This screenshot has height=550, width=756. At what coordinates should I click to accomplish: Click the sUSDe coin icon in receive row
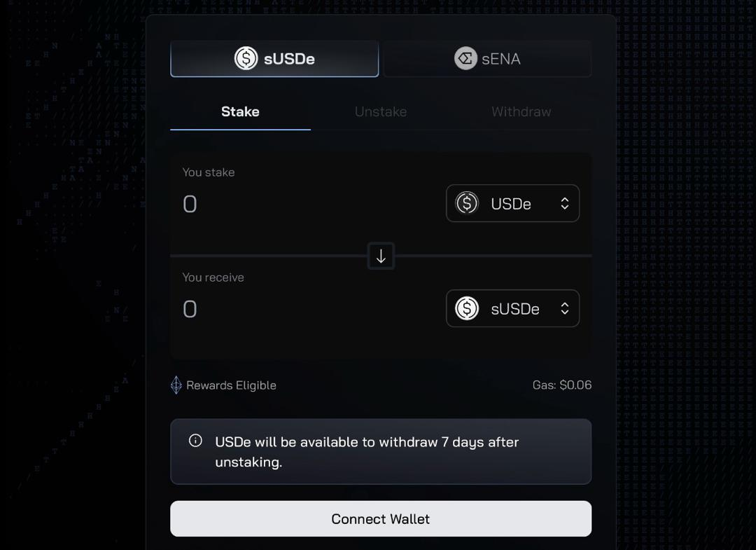pyautogui.click(x=465, y=308)
